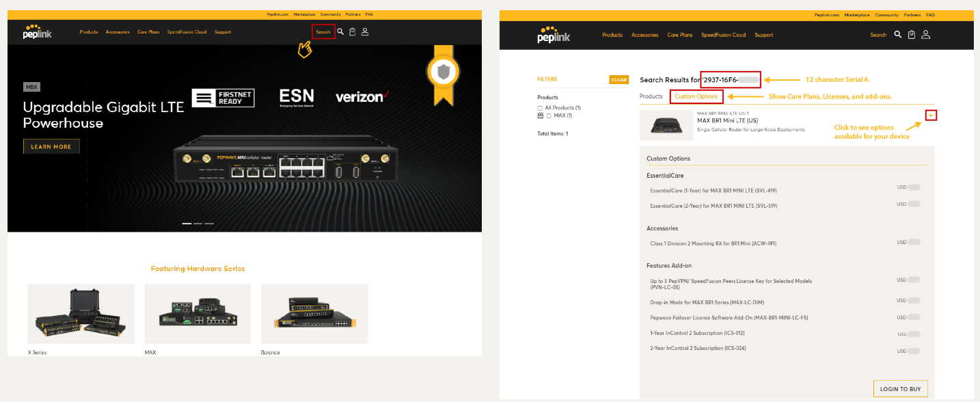Select the second carousel slide indicator
Viewport: 980px width, 402px height.
(198, 224)
